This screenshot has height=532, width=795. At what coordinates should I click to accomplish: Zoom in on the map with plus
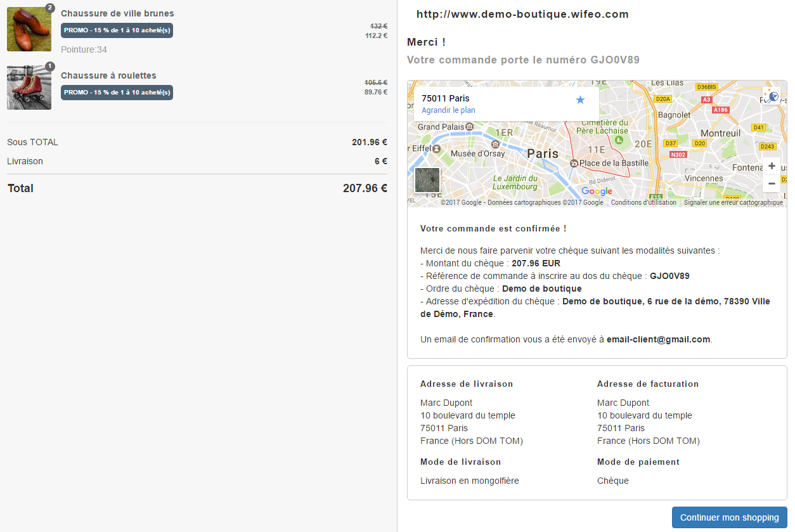tap(772, 166)
